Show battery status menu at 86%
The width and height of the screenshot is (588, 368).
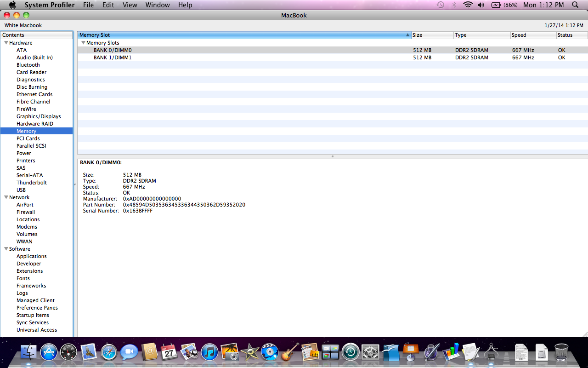pyautogui.click(x=504, y=5)
